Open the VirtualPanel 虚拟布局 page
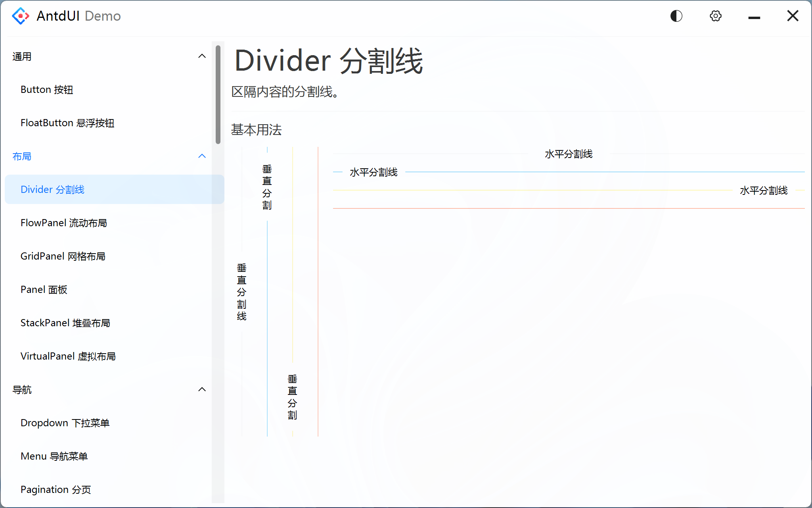 [x=68, y=356]
